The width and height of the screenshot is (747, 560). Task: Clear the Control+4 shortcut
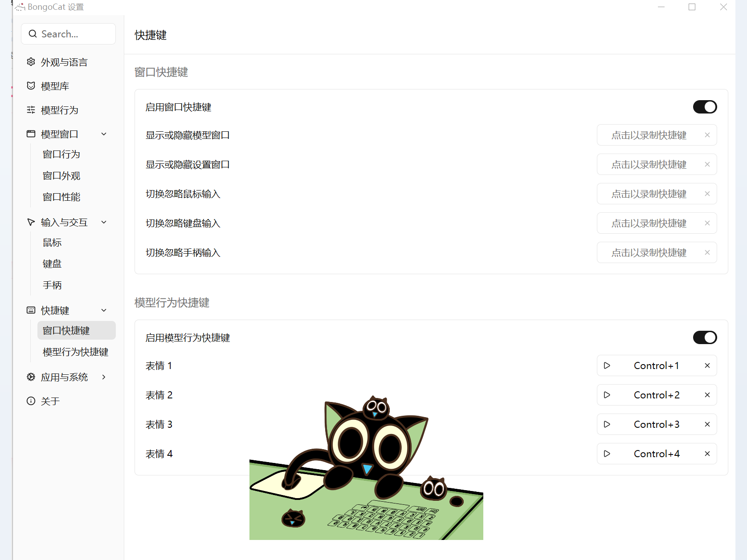click(x=707, y=454)
